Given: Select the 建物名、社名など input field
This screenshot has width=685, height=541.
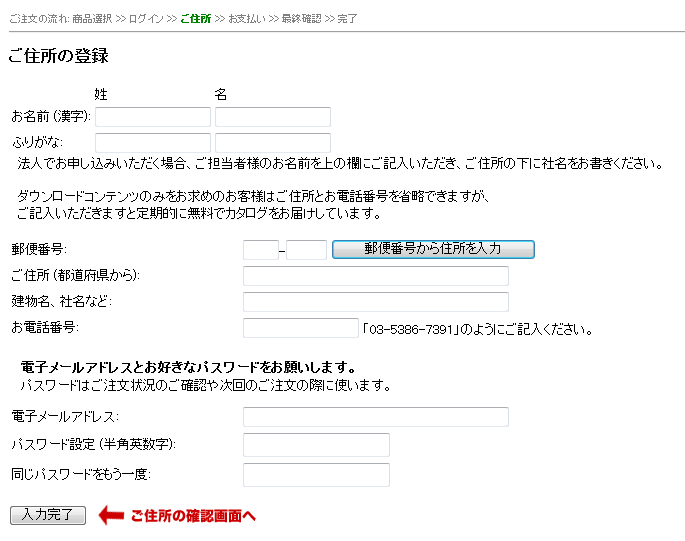Looking at the screenshot, I should 375,302.
